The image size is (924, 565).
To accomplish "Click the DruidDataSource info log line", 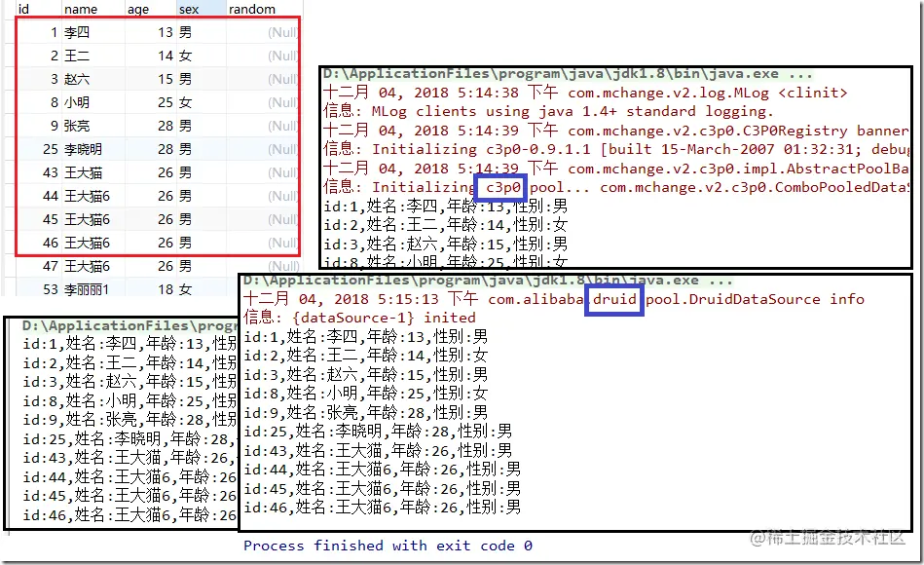I will pos(554,299).
